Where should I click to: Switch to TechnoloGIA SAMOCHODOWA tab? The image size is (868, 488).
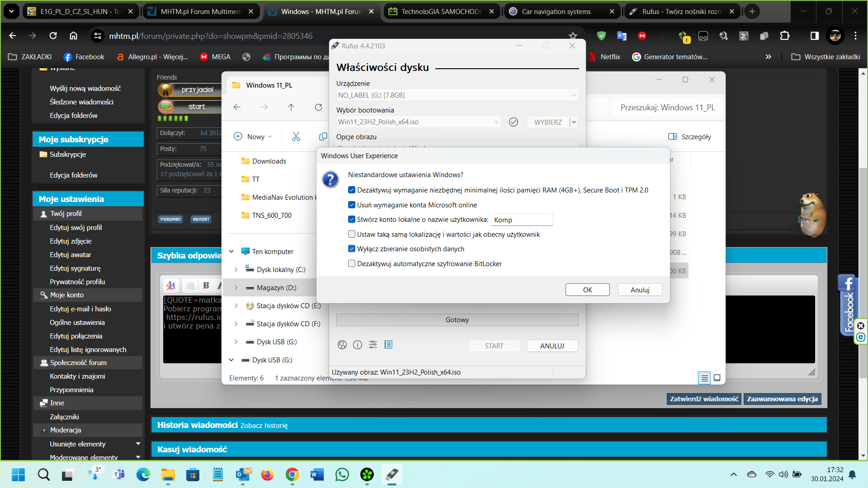tap(442, 11)
